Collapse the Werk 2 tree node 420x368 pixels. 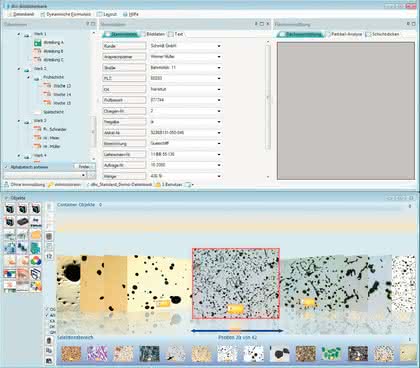(x=19, y=69)
